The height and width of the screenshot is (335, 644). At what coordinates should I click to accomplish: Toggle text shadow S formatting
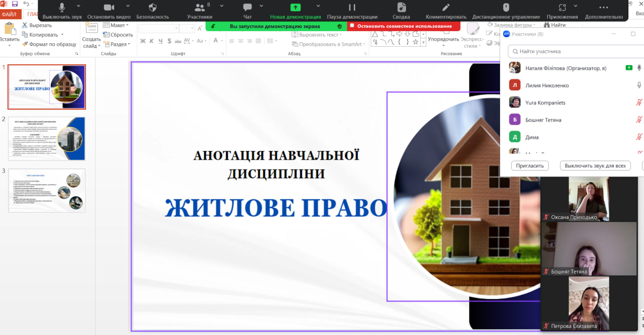click(169, 41)
